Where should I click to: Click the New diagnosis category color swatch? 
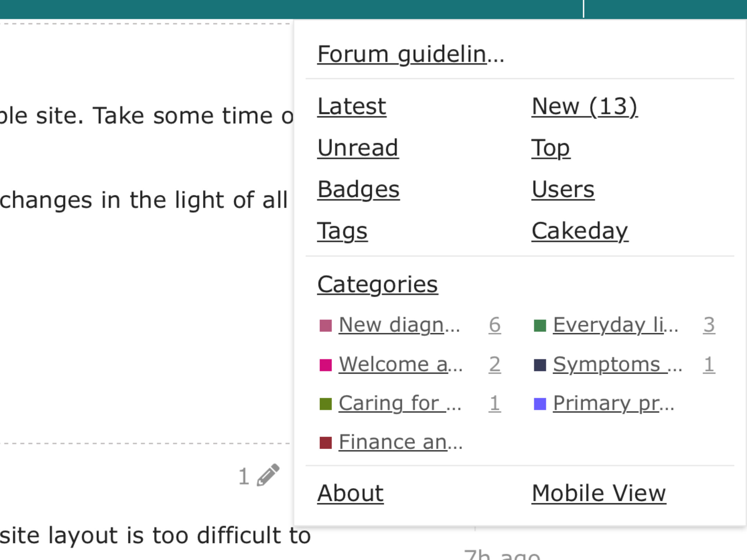(325, 325)
